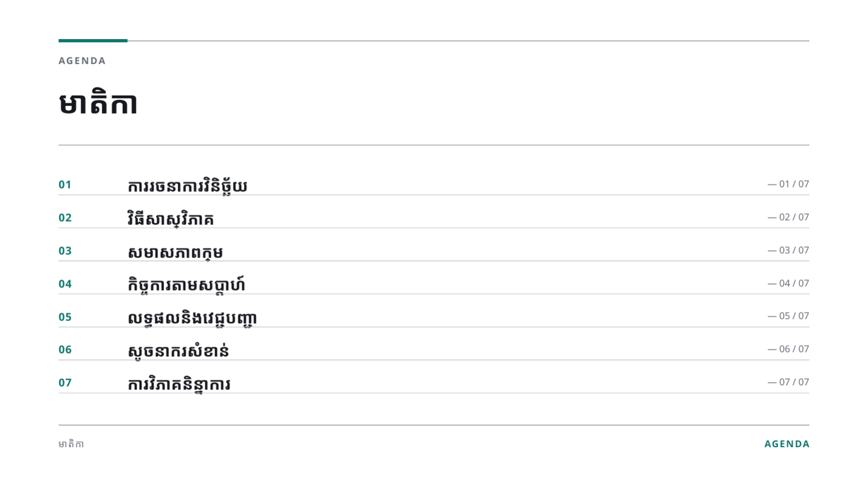Click the green AGENDA footer label
The height and width of the screenshot is (489, 868).
click(x=787, y=444)
